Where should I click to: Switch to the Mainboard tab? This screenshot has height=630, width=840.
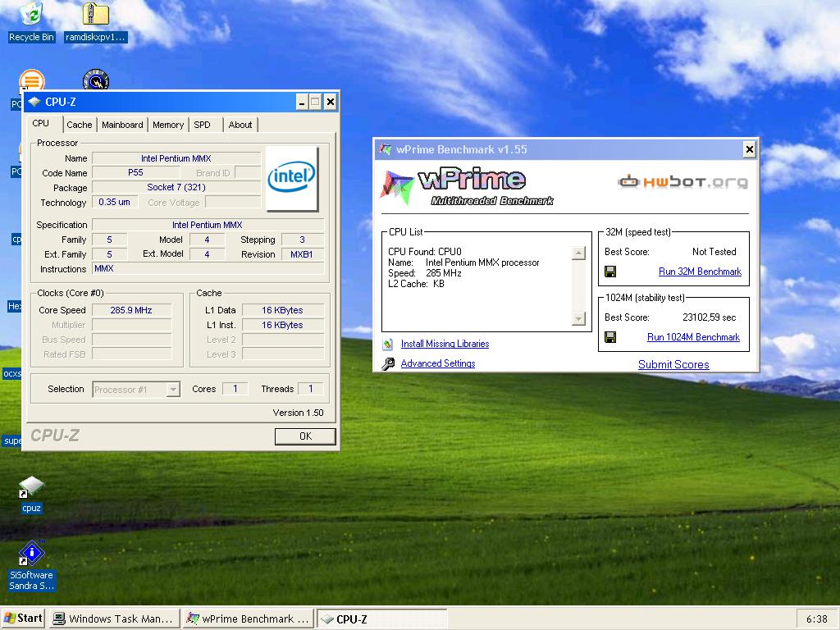[122, 125]
